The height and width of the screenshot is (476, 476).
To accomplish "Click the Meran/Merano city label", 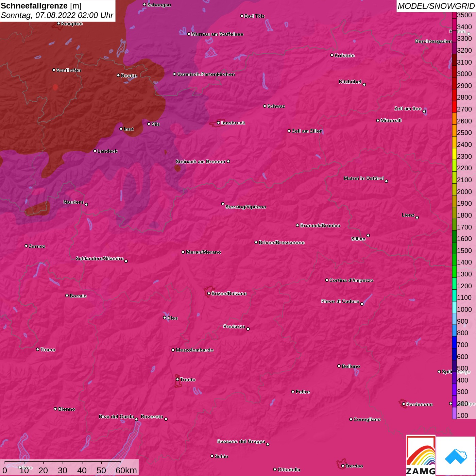I will coord(203,252).
